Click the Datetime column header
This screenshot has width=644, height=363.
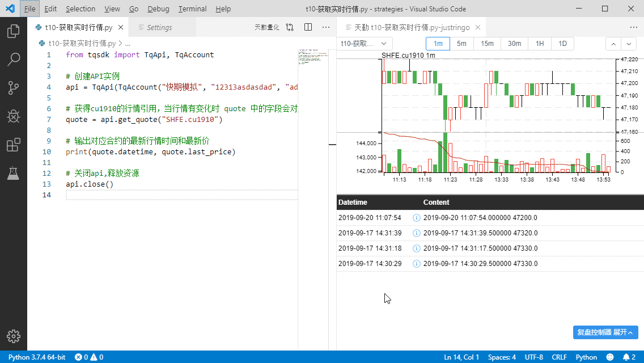(353, 202)
